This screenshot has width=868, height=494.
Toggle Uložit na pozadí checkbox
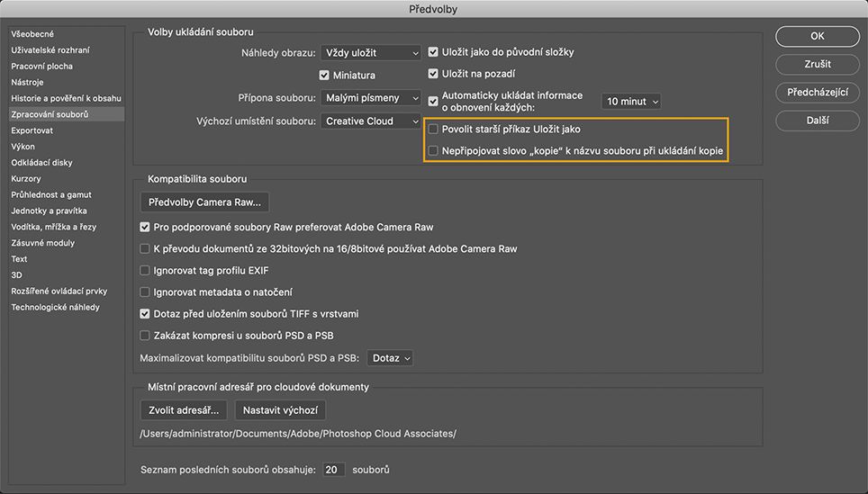point(434,74)
